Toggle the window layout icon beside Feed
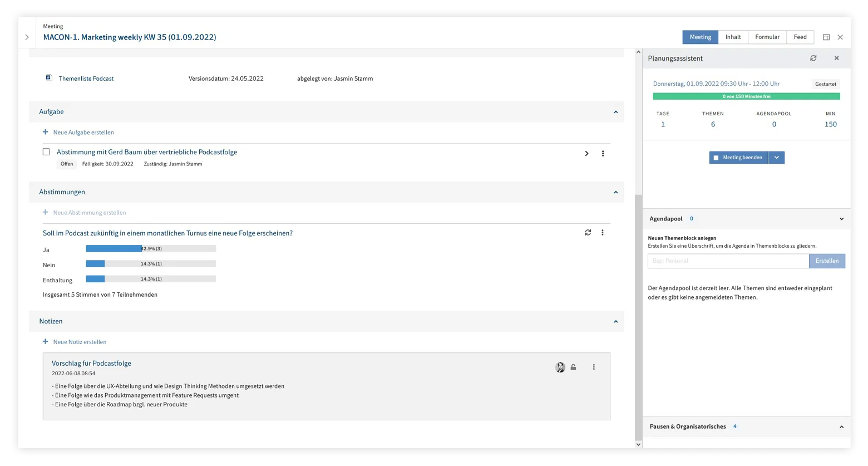This screenshot has width=868, height=466. 826,37
